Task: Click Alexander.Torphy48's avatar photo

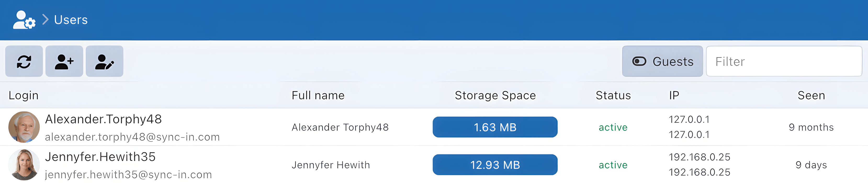Action: pyautogui.click(x=24, y=127)
